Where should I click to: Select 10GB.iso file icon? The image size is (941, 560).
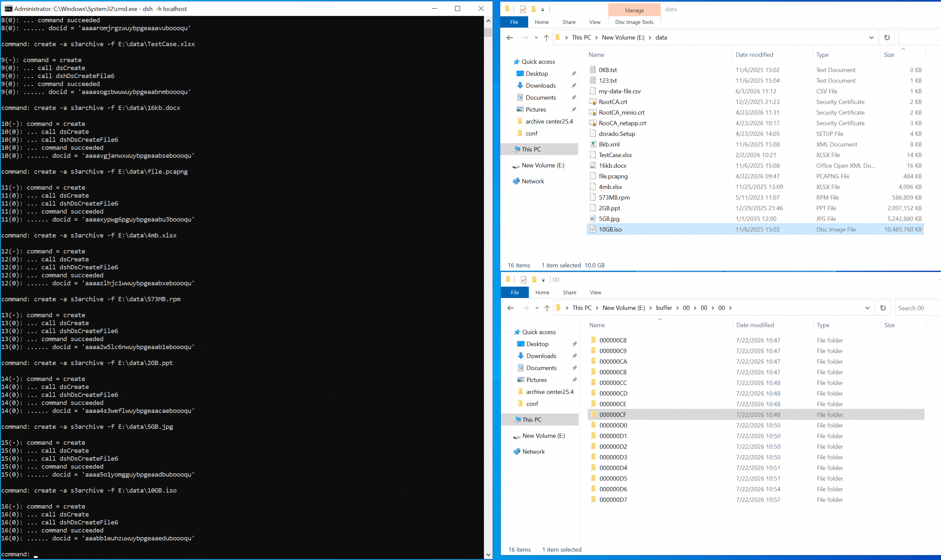tap(593, 229)
